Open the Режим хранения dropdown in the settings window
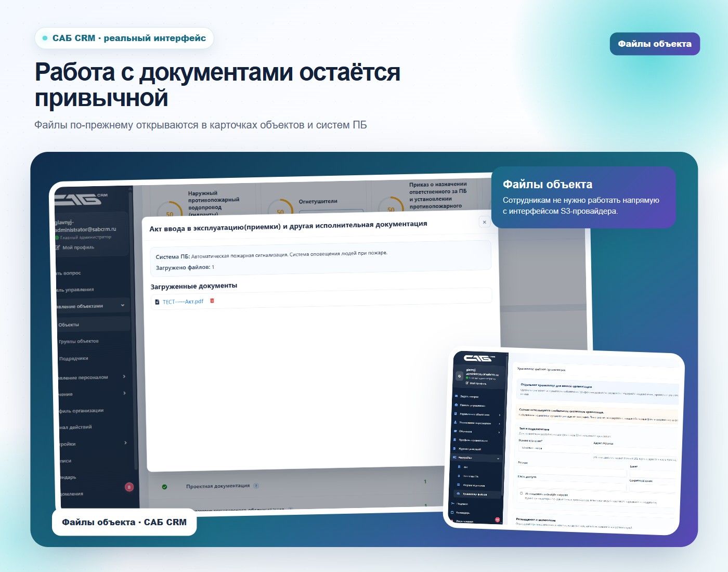The width and height of the screenshot is (728, 572). (553, 448)
